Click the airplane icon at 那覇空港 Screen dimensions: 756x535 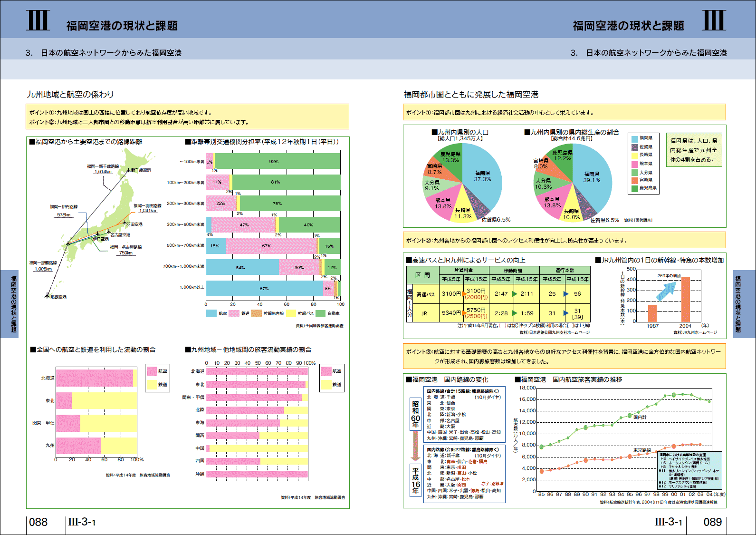coord(47,296)
